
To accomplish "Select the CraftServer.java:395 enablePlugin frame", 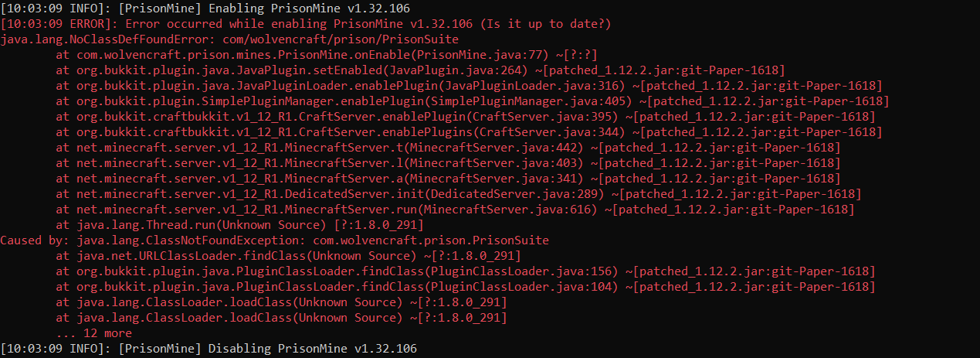I will (x=465, y=117).
